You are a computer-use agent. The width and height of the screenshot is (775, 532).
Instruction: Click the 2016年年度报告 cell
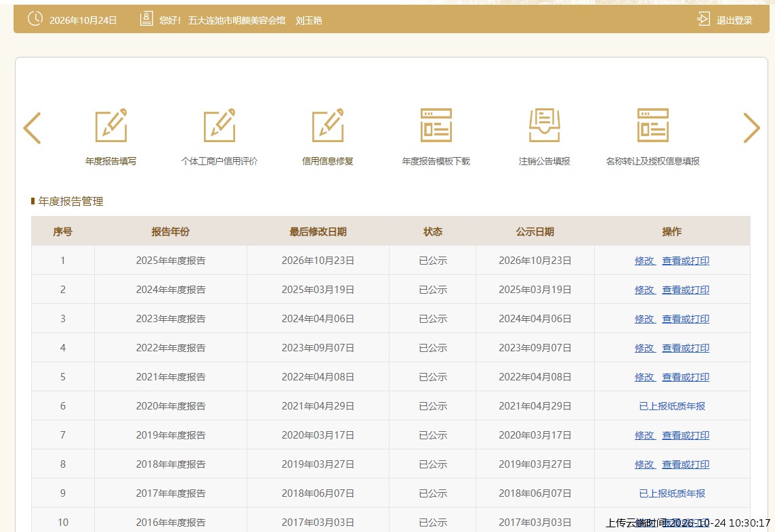pos(171,520)
